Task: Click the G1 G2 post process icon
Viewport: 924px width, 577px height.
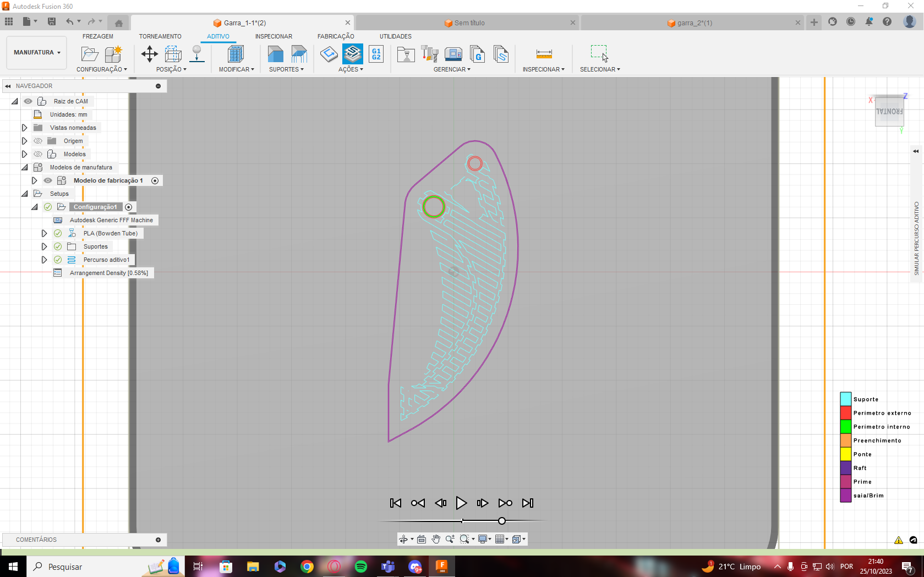Action: click(x=376, y=54)
